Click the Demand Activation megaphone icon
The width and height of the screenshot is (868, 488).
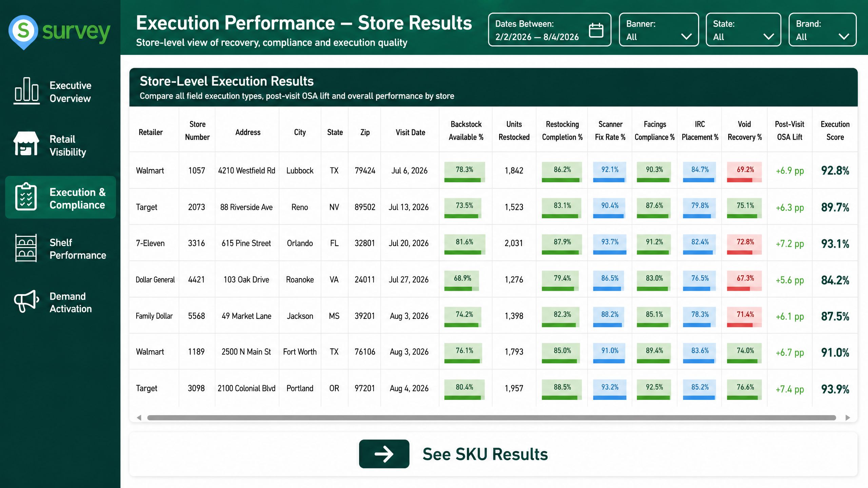click(x=26, y=301)
